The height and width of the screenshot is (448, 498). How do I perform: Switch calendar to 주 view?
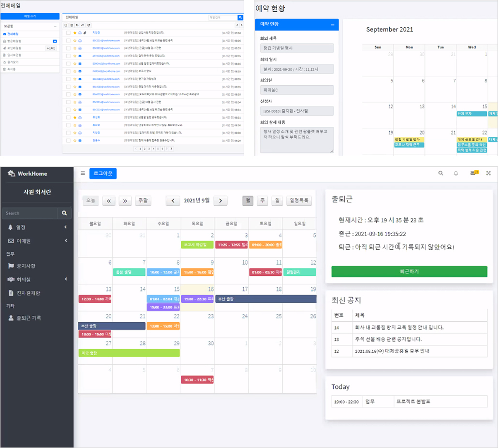point(263,200)
